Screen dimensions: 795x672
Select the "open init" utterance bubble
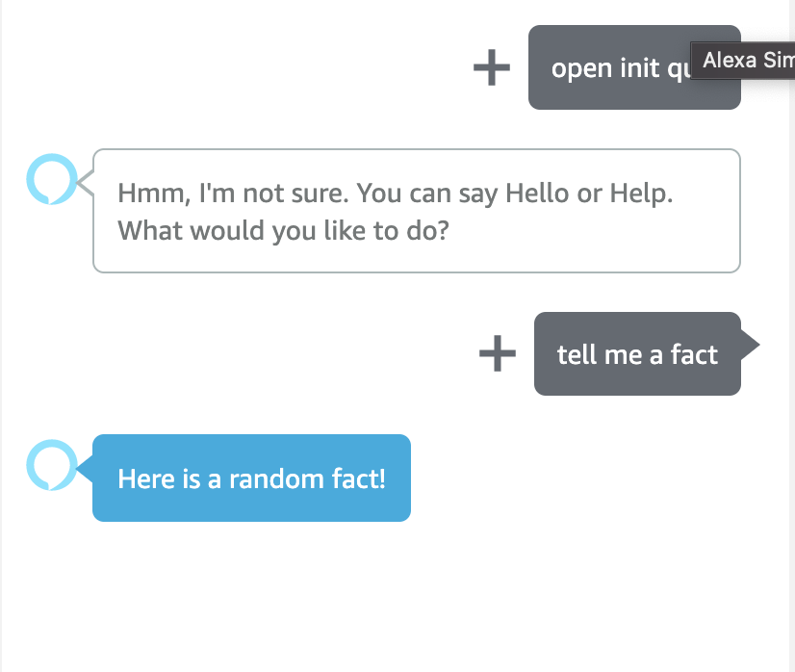(x=634, y=67)
